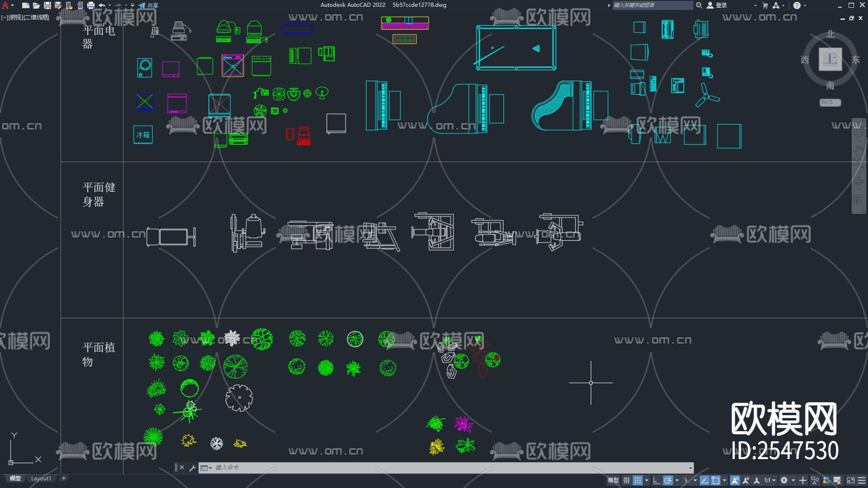Sign in with the 登录 button
Screen dimensions: 868x488
pyautogui.click(x=717, y=5)
